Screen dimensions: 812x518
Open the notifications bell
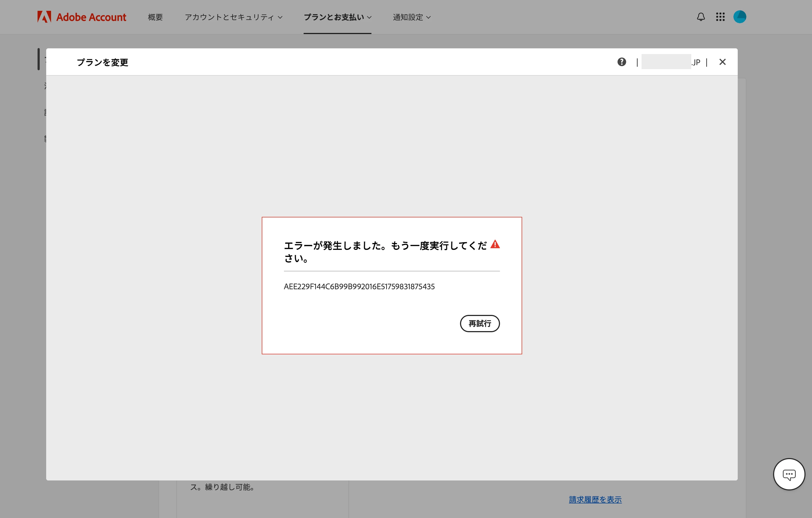coord(701,17)
